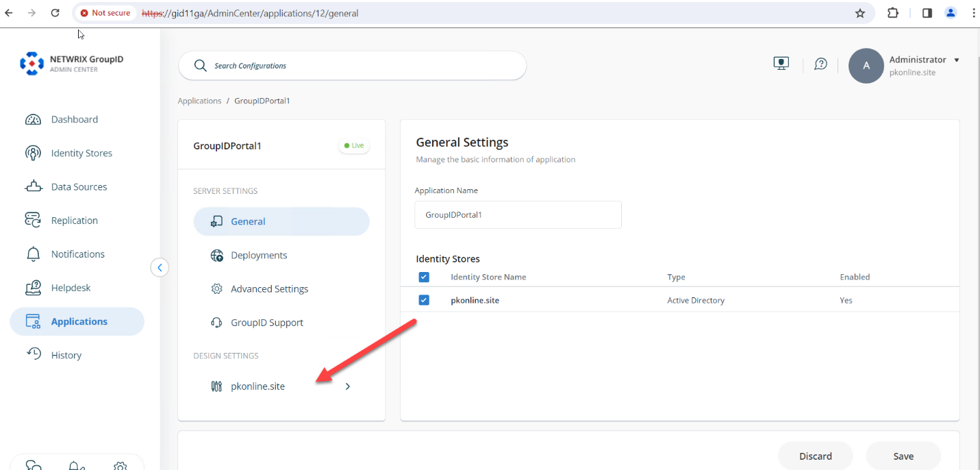Click the Search Configurations field
This screenshot has height=470, width=980.
tap(352, 65)
